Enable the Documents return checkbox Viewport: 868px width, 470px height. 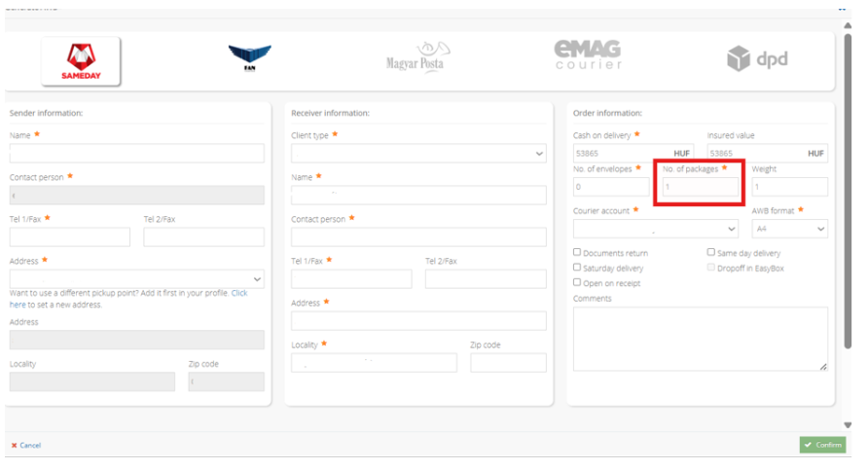pyautogui.click(x=578, y=253)
